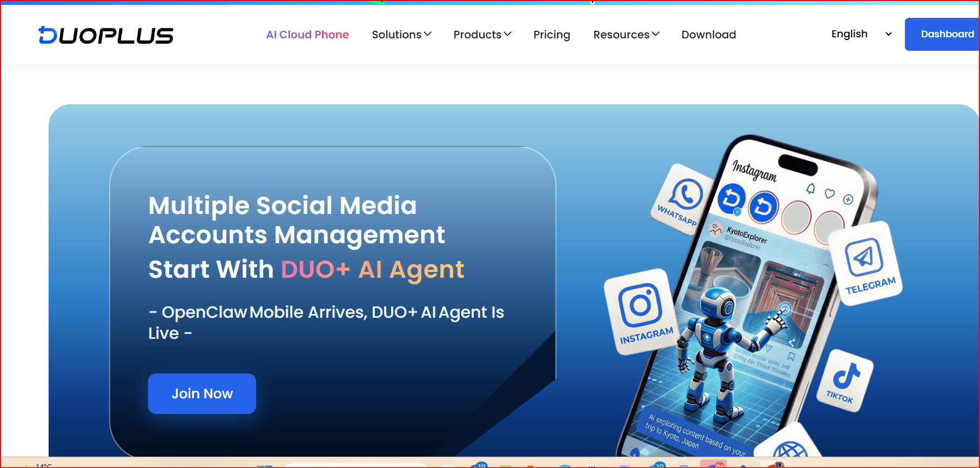Click the KyotoExplorer profile name

pos(747,235)
